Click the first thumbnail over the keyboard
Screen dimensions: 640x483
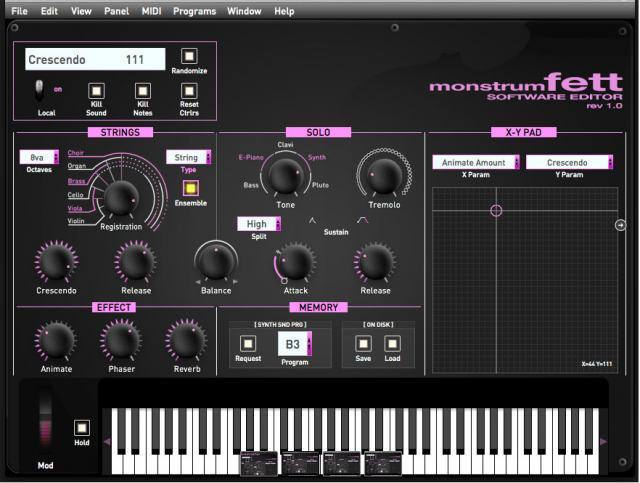(259, 463)
